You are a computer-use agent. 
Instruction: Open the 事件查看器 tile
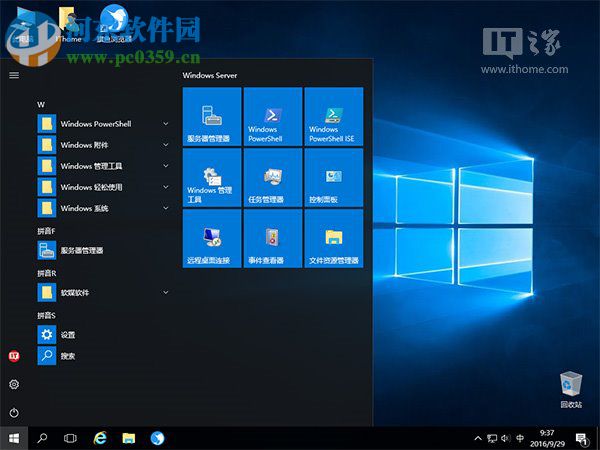273,238
